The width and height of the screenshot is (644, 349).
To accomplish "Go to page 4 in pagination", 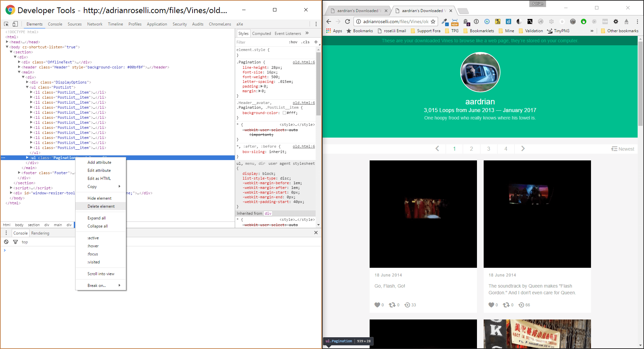I will click(x=506, y=149).
